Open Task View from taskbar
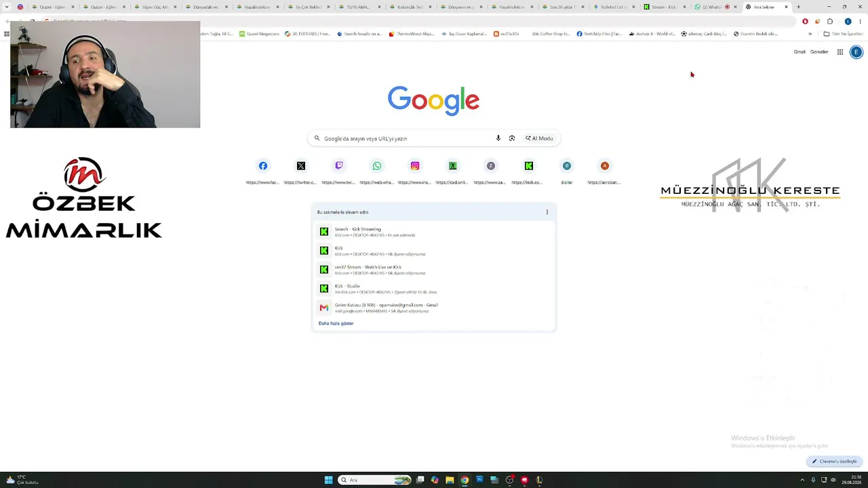This screenshot has width=868, height=488. pos(420,480)
